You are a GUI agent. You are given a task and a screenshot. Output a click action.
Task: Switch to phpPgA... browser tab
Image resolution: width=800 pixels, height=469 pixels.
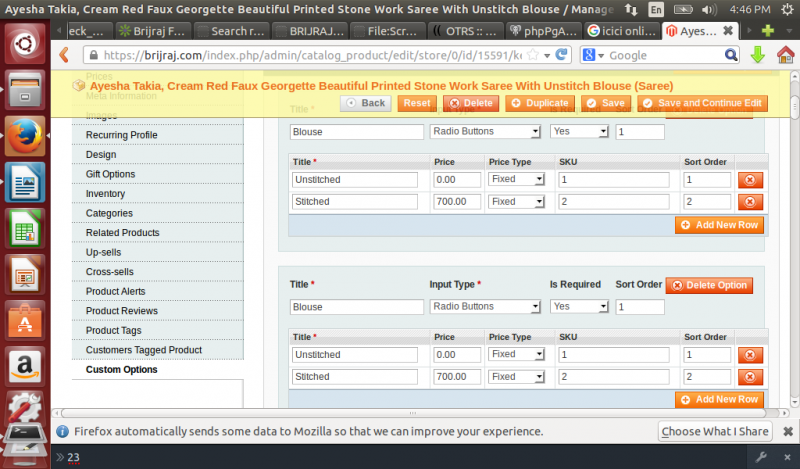[544, 31]
